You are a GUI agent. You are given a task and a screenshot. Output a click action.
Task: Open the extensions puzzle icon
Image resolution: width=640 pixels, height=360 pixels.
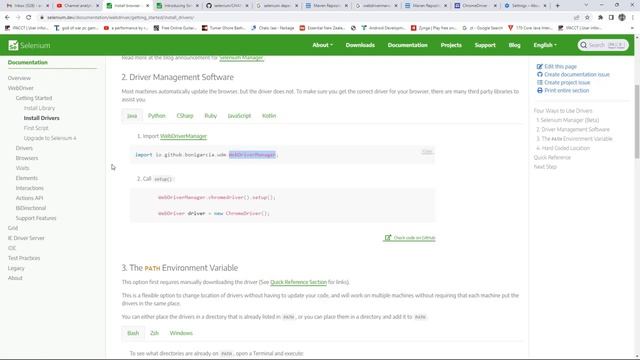pyautogui.click(x=600, y=18)
